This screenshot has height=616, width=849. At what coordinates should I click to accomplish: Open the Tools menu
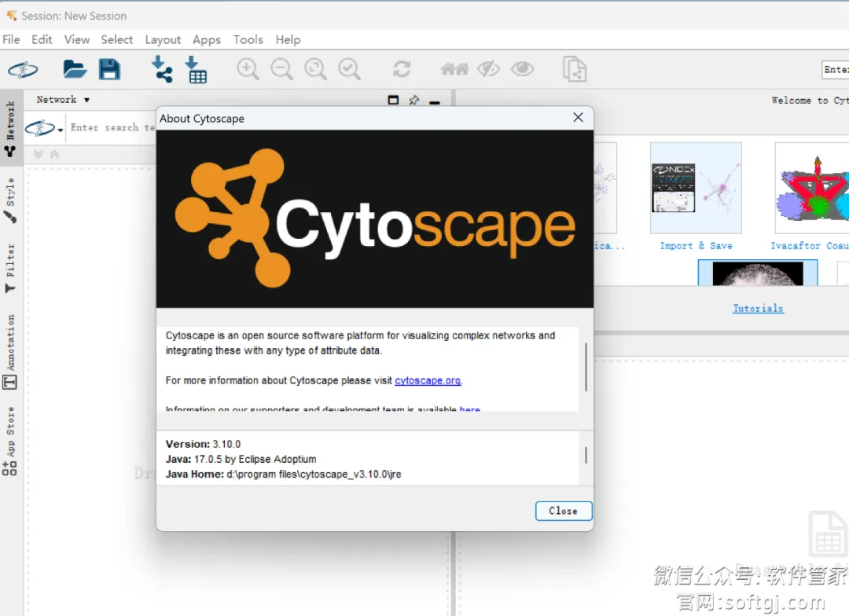coord(248,39)
